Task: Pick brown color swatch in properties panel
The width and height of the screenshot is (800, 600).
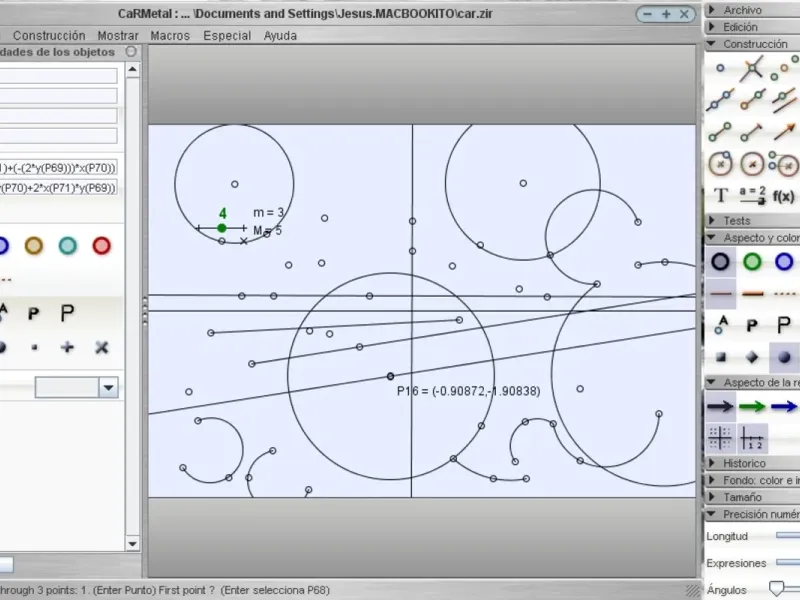Action: [34, 246]
